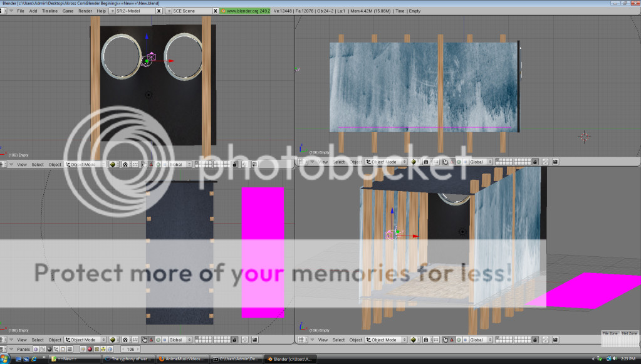
Task: Toggle move-object-centers-only in the magenta rectangle viewport
Action: 135,340
